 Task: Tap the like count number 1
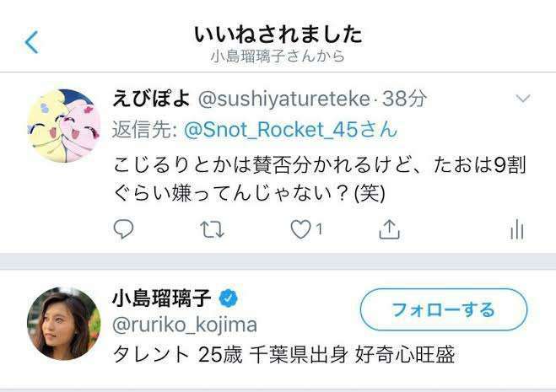(319, 229)
